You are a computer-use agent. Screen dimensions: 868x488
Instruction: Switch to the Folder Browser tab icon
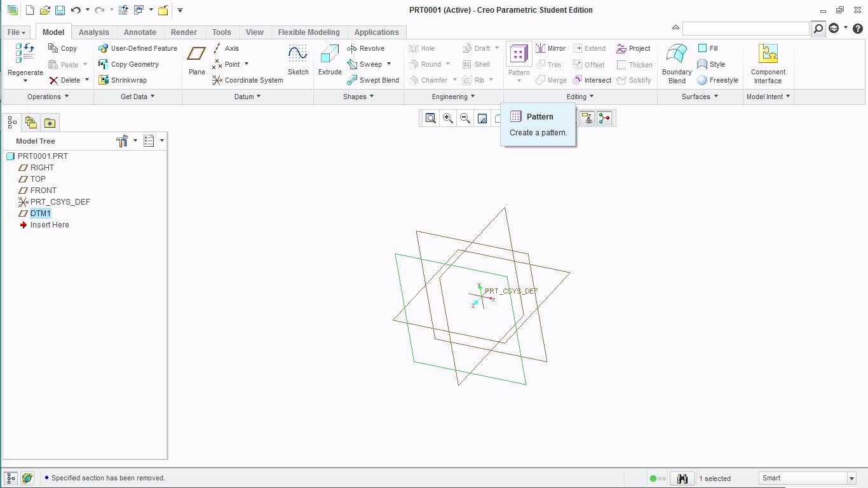[x=31, y=123]
